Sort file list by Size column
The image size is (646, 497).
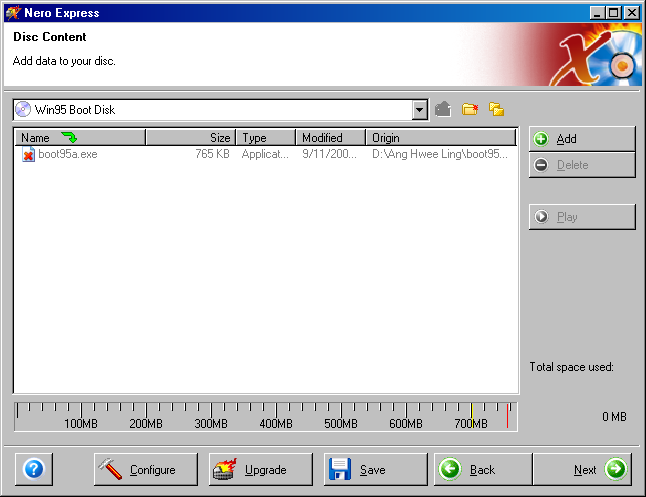190,137
